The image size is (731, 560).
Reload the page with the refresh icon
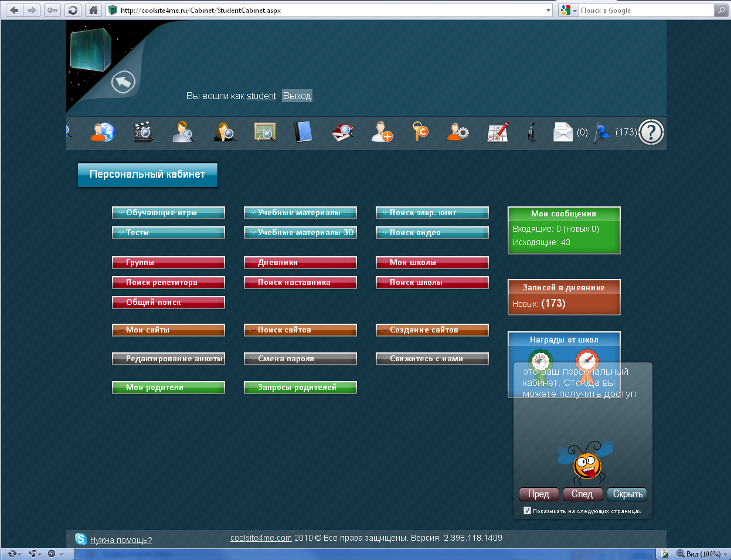pyautogui.click(x=72, y=10)
